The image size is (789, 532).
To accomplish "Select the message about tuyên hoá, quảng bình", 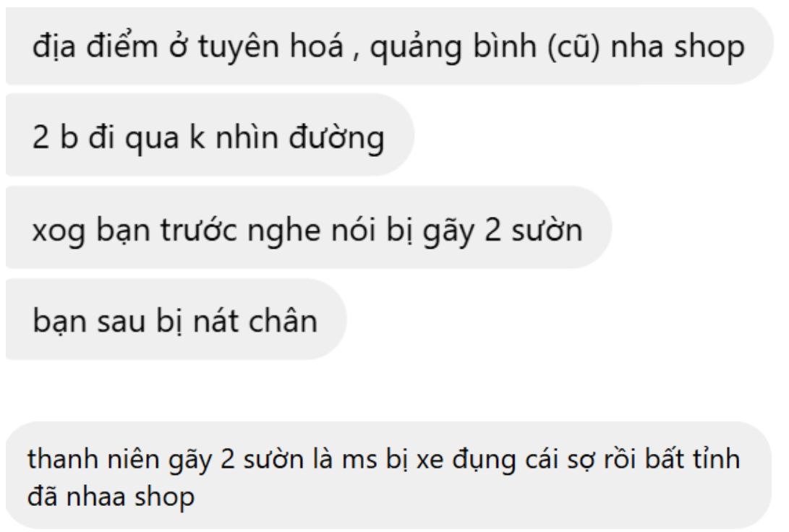I will point(389,46).
